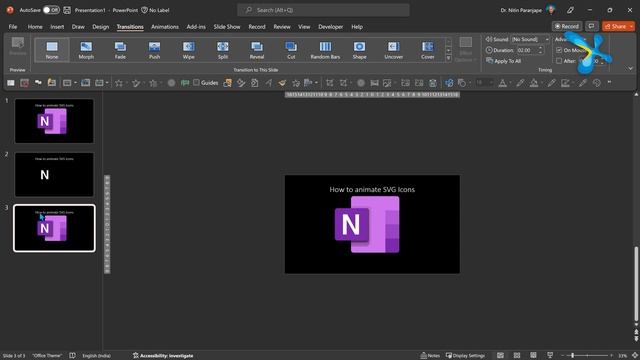Open the Review tab

coord(282,27)
